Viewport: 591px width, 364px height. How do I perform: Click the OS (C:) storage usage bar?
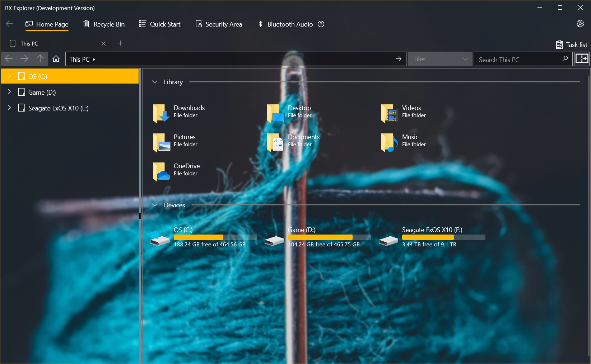[215, 237]
